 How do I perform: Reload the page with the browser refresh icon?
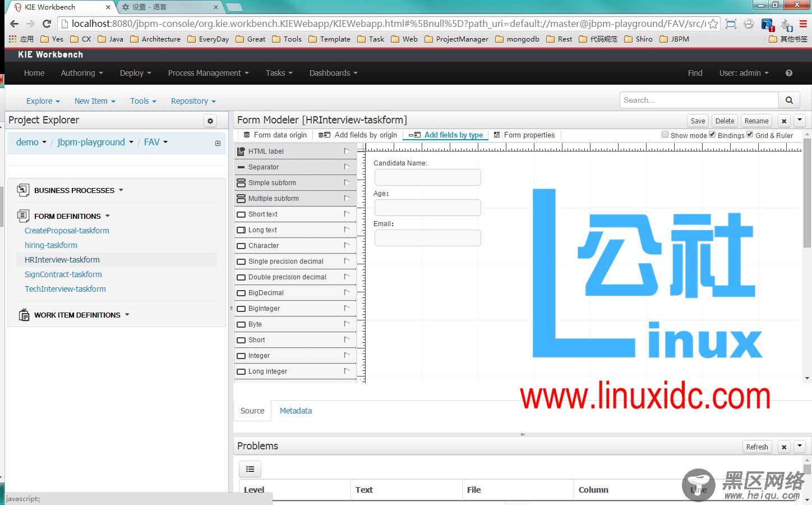click(x=47, y=24)
